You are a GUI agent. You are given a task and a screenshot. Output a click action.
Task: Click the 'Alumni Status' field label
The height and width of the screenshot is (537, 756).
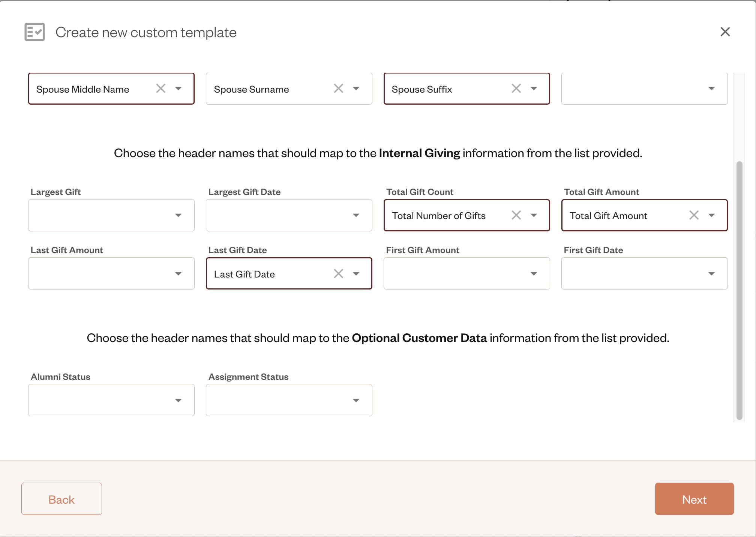pyautogui.click(x=60, y=377)
